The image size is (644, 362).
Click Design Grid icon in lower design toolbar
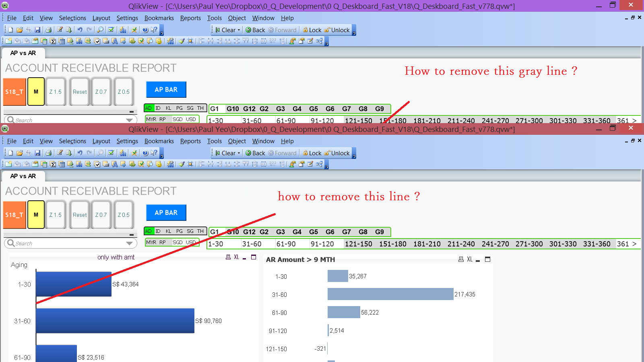pyautogui.click(x=190, y=164)
